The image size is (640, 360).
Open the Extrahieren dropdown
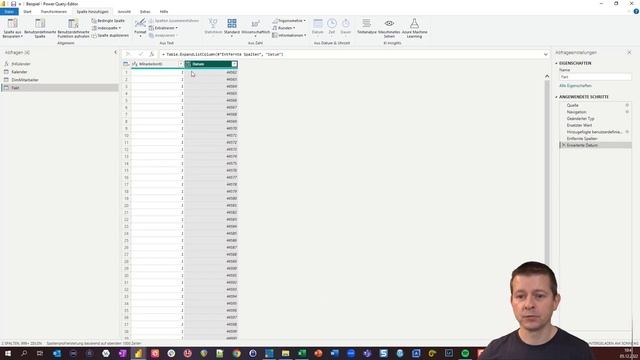(x=163, y=28)
